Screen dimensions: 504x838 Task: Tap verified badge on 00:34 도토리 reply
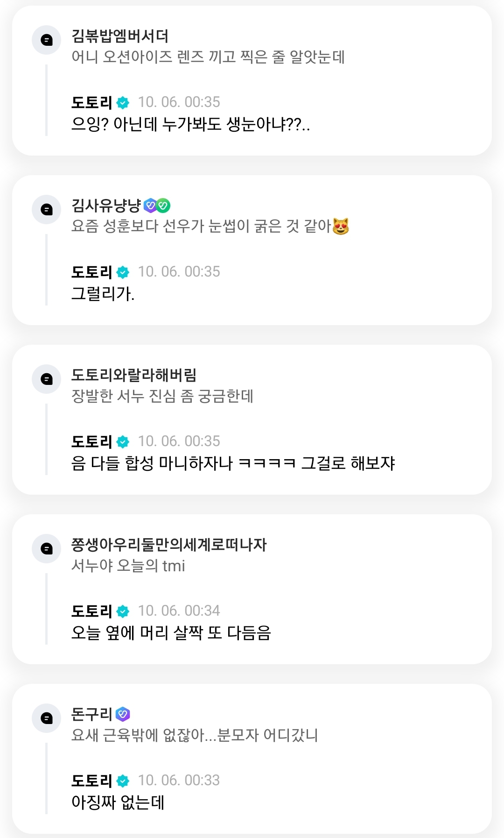point(123,611)
